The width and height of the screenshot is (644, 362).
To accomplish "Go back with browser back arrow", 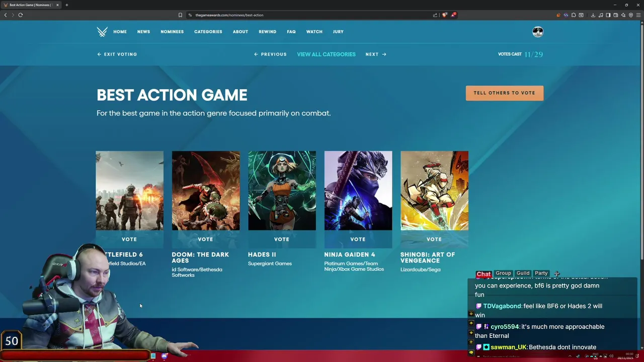I will [x=6, y=15].
